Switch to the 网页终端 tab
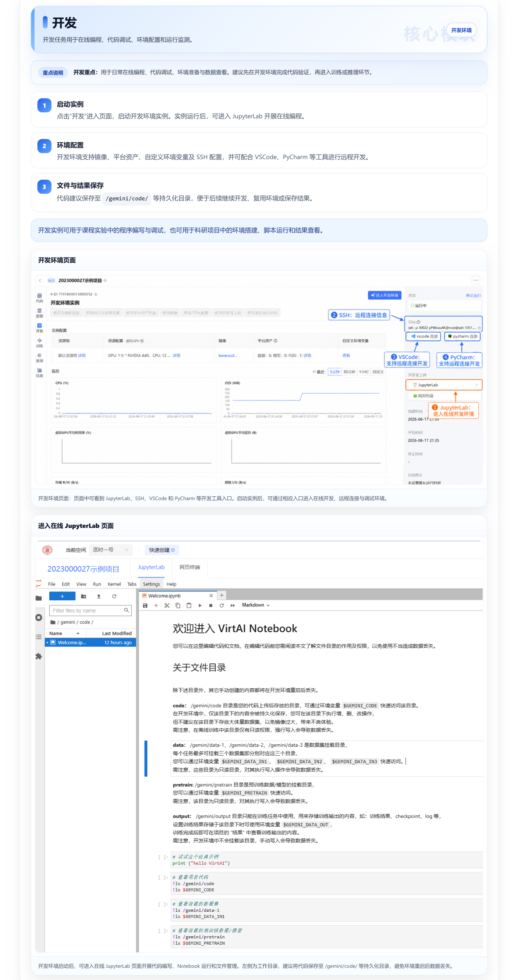 (190, 567)
